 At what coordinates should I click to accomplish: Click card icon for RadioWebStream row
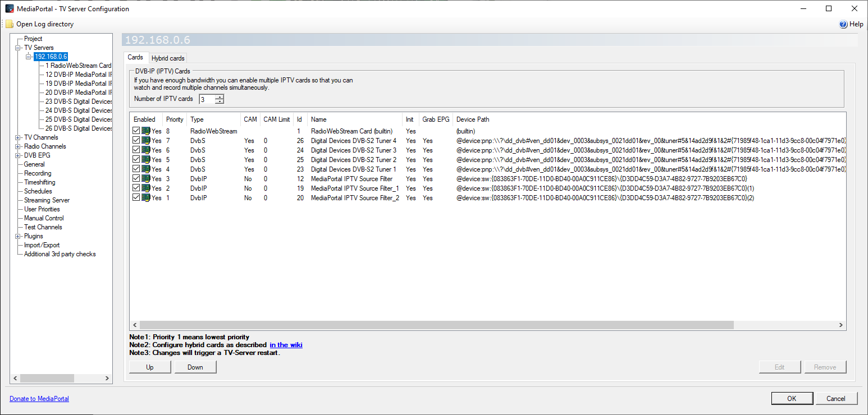146,131
